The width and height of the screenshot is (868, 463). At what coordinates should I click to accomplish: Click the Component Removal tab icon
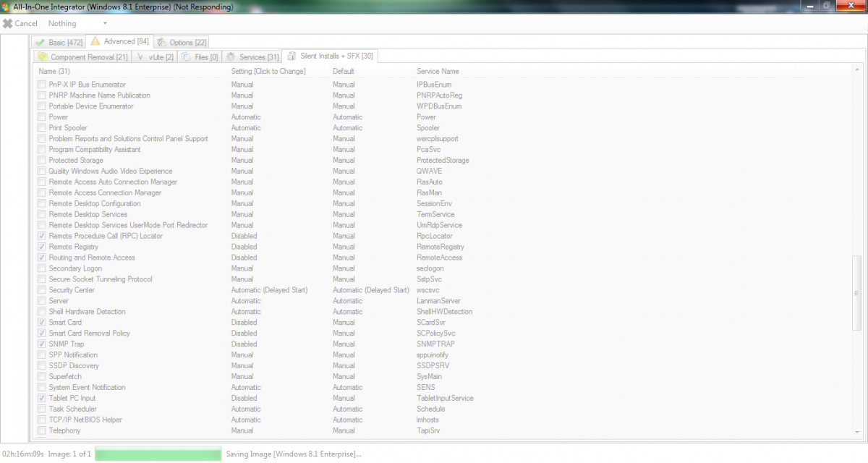pos(43,57)
